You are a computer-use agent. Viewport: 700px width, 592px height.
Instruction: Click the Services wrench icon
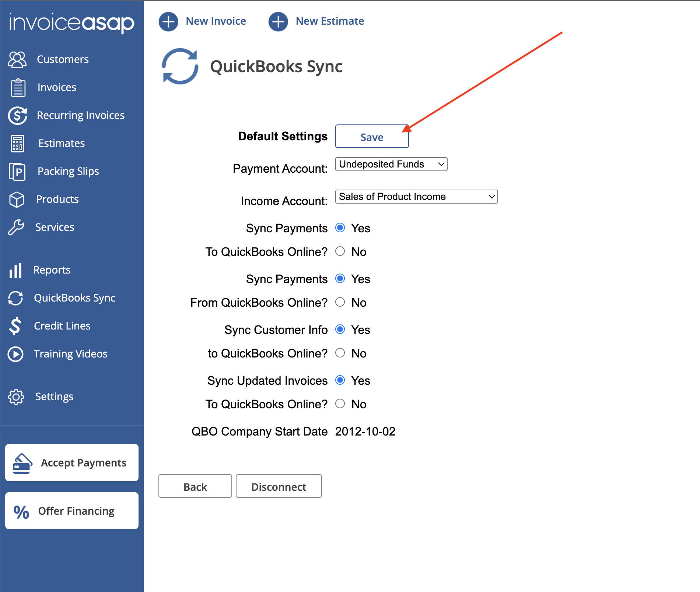coord(16,227)
